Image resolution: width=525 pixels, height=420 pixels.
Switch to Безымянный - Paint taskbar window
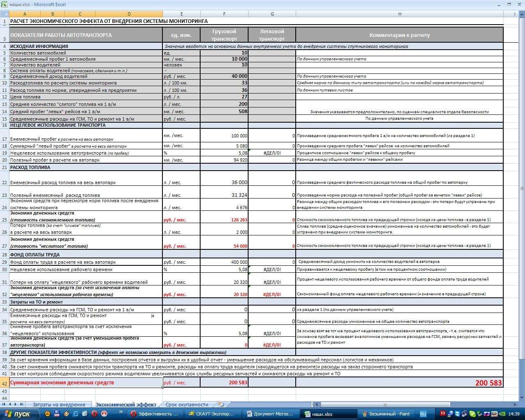[386, 414]
